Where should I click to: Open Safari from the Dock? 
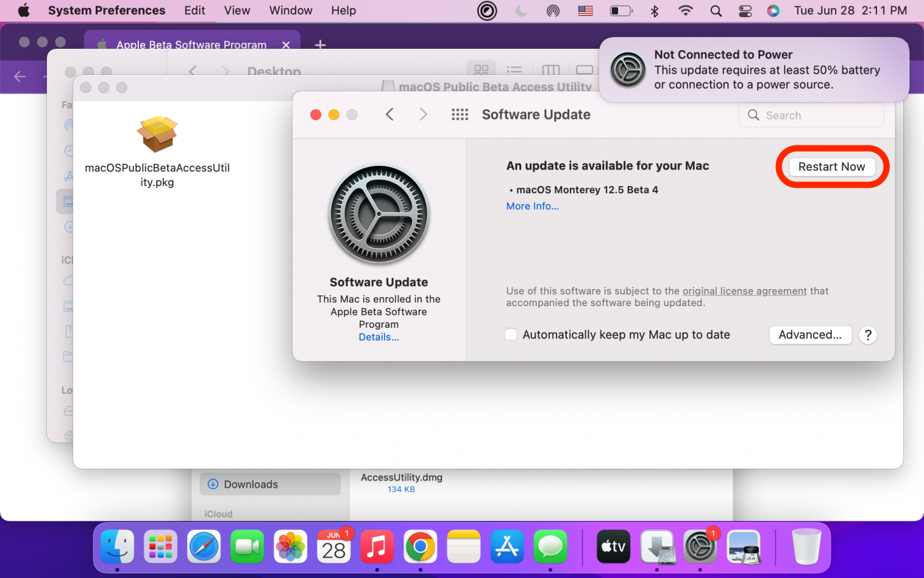click(204, 546)
